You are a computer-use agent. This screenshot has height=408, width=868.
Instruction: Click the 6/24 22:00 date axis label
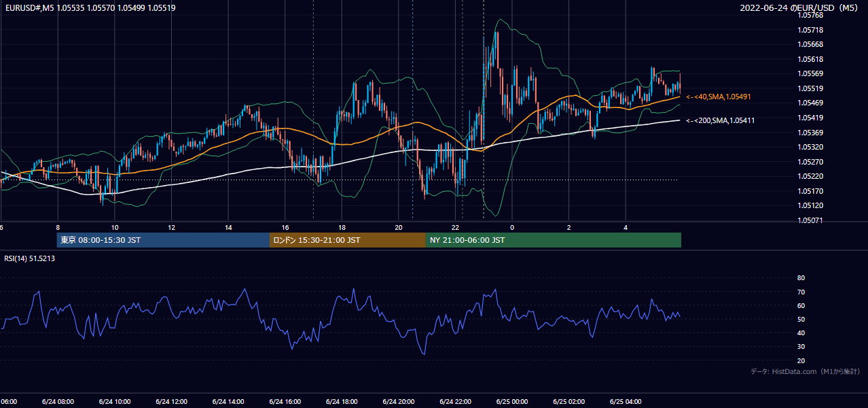click(455, 402)
